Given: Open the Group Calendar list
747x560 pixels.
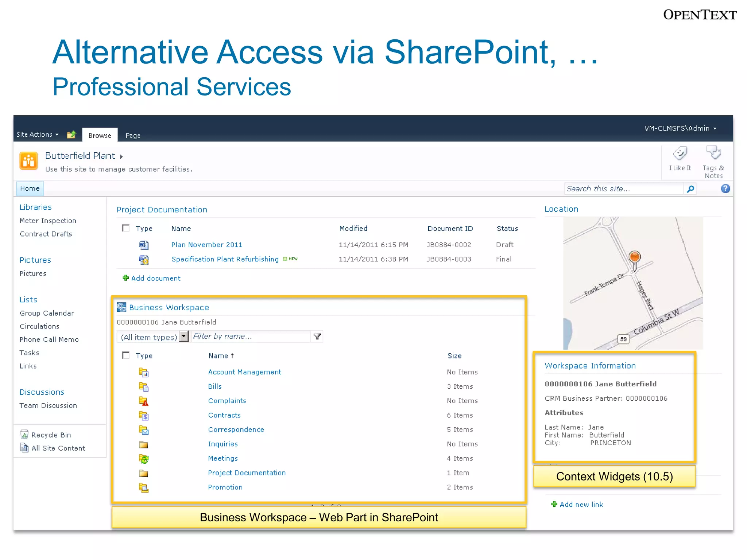Looking at the screenshot, I should tap(47, 313).
